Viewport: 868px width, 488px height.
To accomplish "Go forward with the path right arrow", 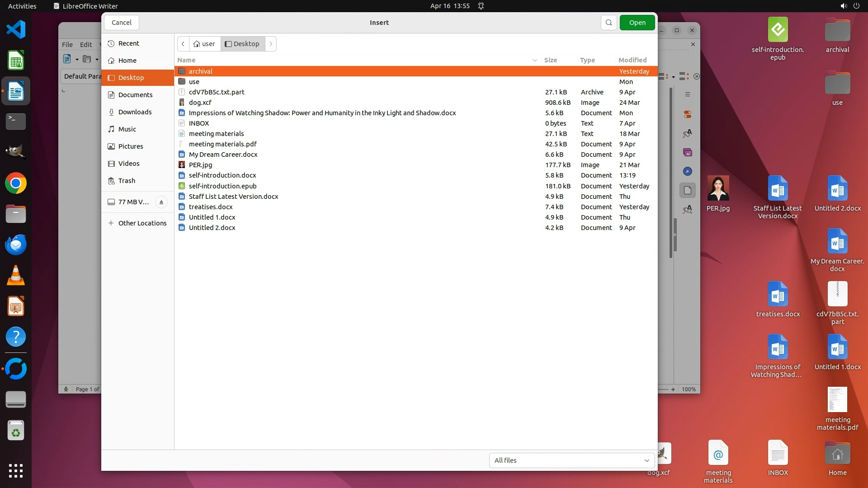I will [x=271, y=44].
